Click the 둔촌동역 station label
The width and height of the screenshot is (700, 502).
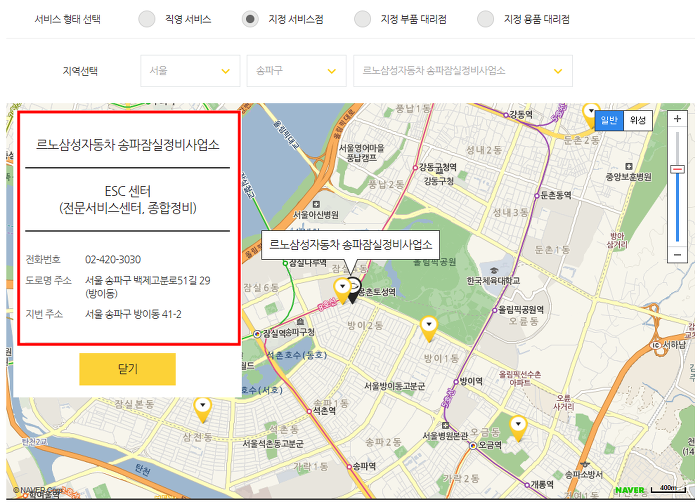(556, 195)
